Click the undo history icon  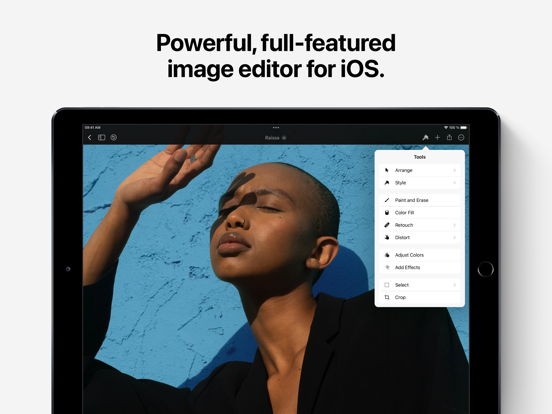point(114,138)
